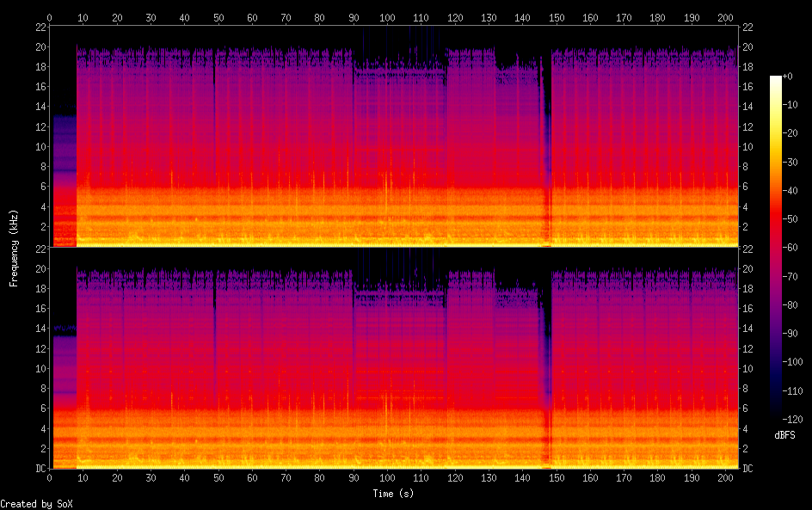Viewport: 812px width, 510px height.
Task: Click the dBFS color gradient legend bar
Action: click(x=775, y=248)
